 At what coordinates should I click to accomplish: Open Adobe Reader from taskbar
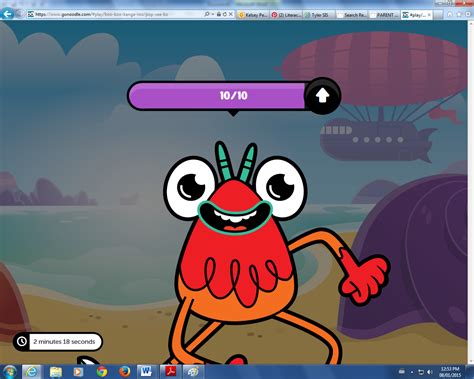[170, 371]
